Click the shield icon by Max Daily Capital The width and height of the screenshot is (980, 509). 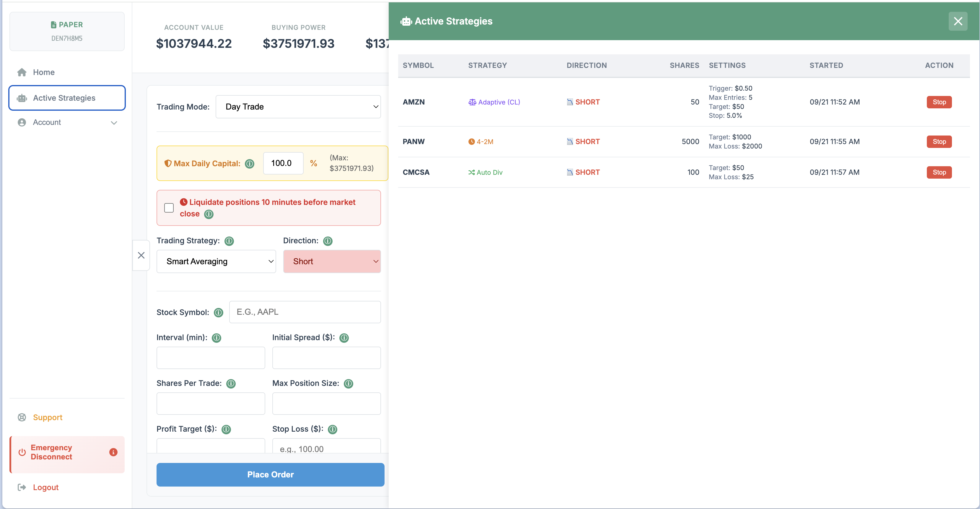point(168,163)
